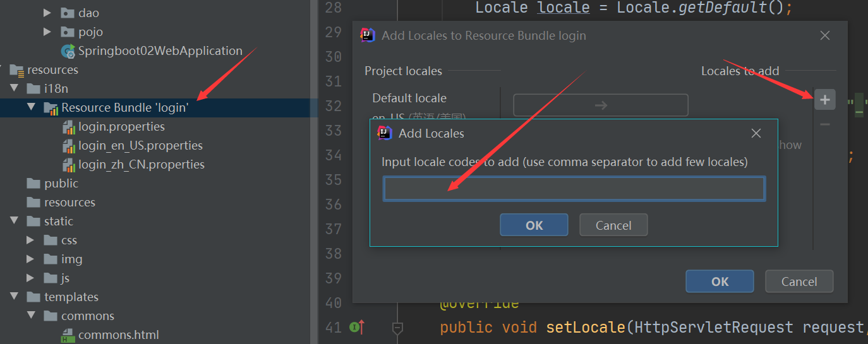Click the plus icon to add locales

(x=824, y=100)
